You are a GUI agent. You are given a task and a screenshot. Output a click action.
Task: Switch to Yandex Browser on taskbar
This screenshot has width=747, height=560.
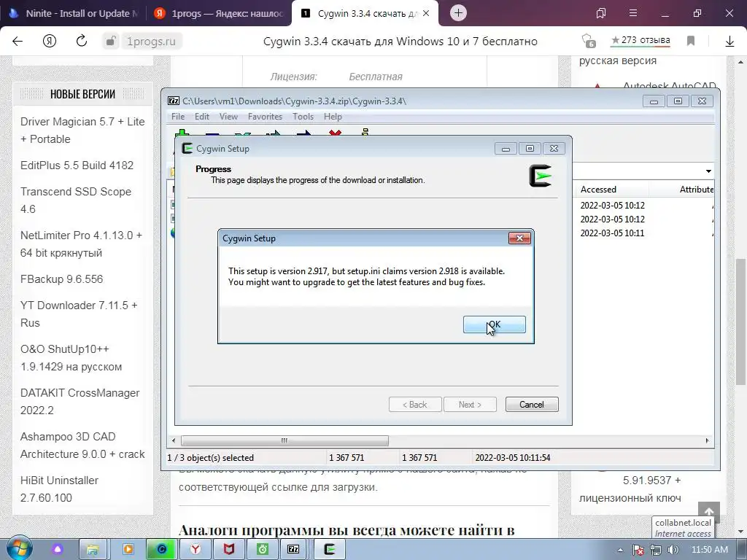[x=196, y=550]
